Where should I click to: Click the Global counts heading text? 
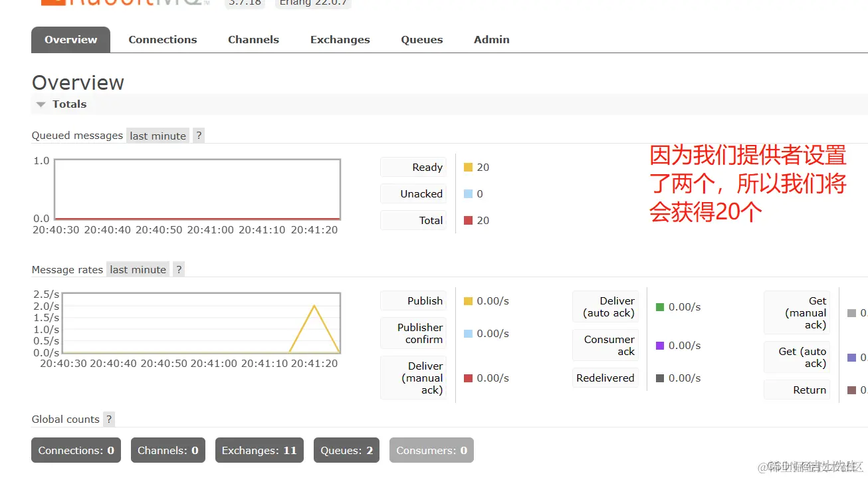tap(65, 419)
